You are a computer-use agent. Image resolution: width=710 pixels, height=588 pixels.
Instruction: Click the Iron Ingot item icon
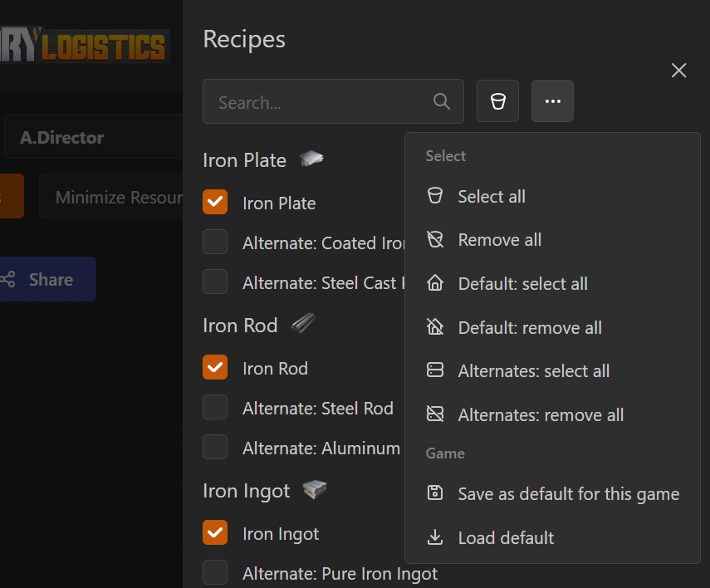pos(315,490)
